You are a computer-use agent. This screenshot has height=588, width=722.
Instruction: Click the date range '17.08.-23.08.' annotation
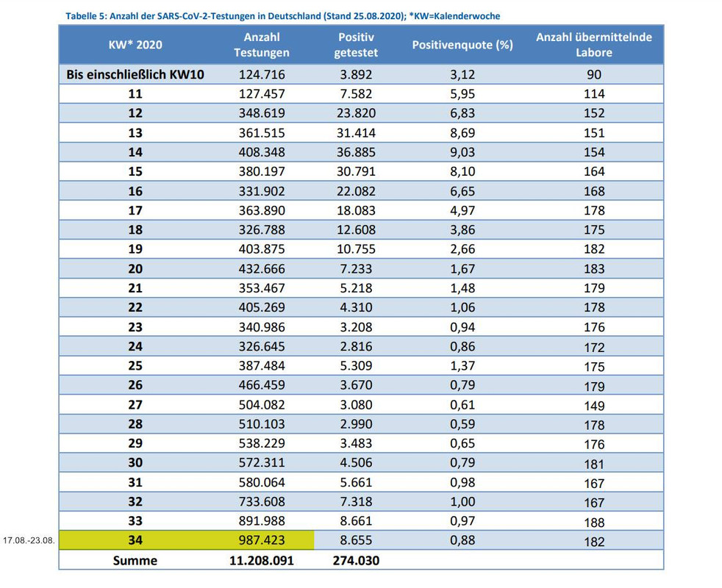29,540
